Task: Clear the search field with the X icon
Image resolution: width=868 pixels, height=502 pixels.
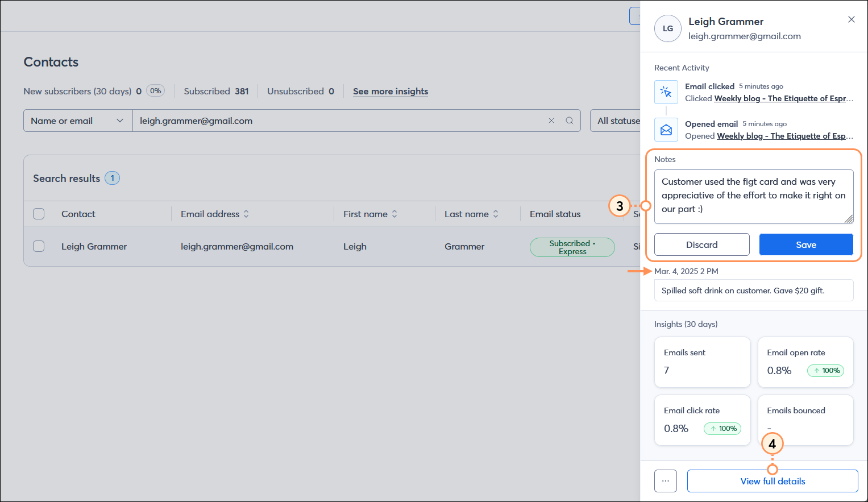Action: [x=551, y=121]
